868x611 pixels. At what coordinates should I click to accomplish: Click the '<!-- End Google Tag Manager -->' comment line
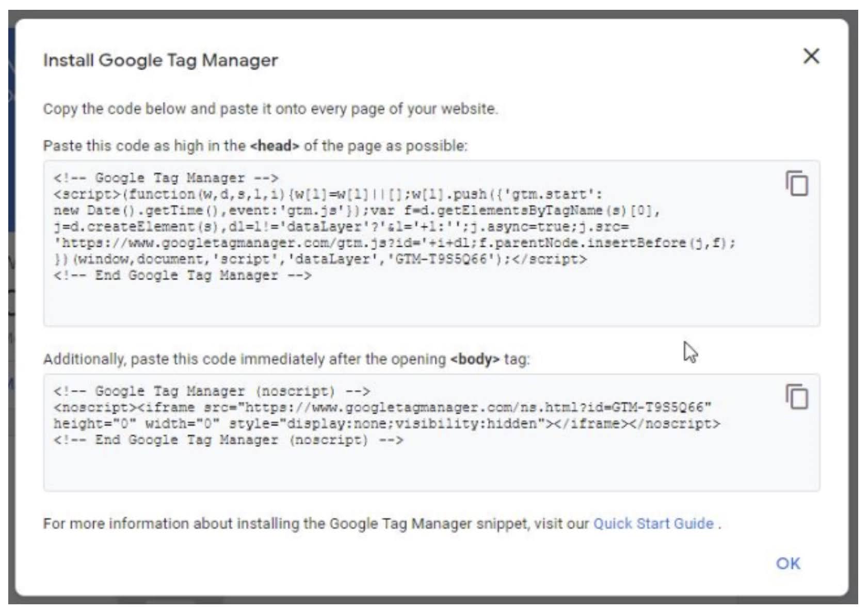point(182,276)
